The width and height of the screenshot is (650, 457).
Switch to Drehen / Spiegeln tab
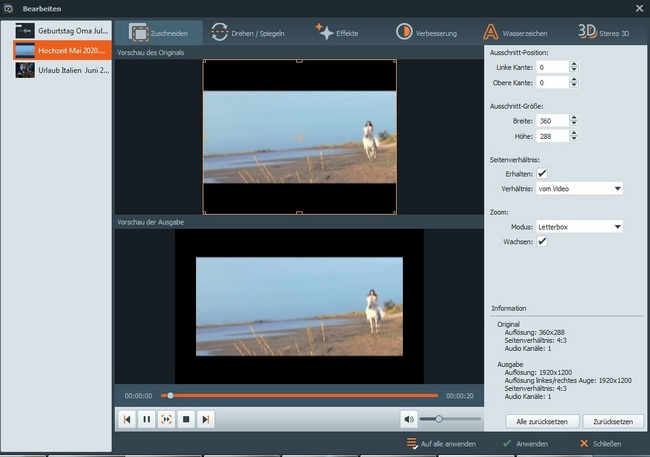click(x=252, y=32)
